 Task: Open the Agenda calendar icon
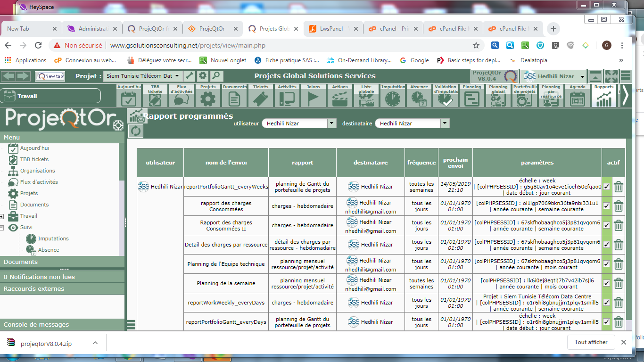pyautogui.click(x=578, y=98)
